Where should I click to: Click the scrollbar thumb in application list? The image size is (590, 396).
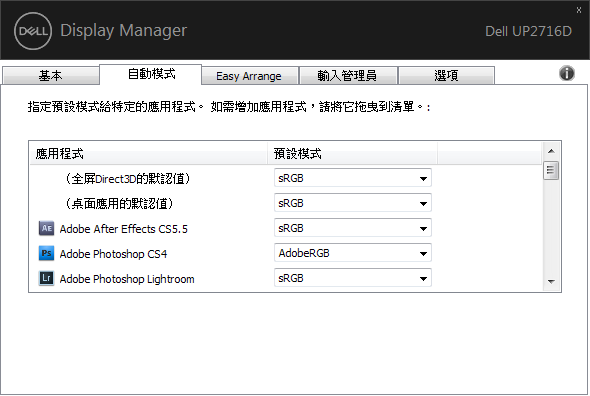click(x=551, y=171)
